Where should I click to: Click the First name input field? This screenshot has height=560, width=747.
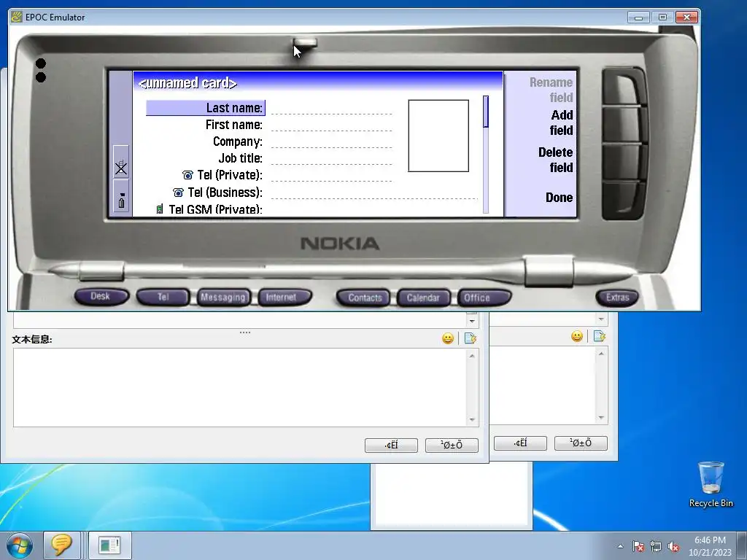point(332,125)
